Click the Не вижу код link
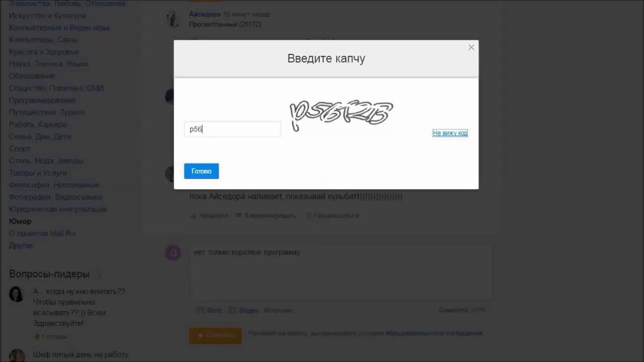Screen dimensions: 644x362 [450, 133]
